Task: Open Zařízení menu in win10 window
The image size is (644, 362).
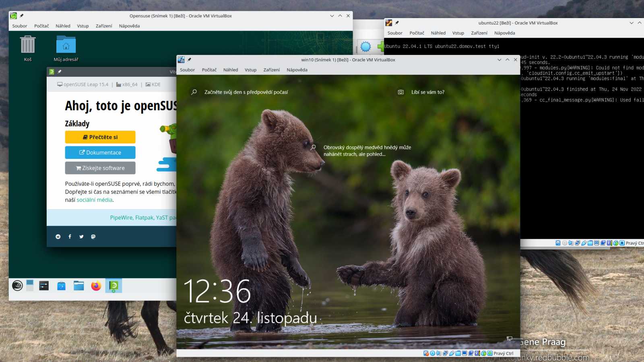Action: coord(271,70)
